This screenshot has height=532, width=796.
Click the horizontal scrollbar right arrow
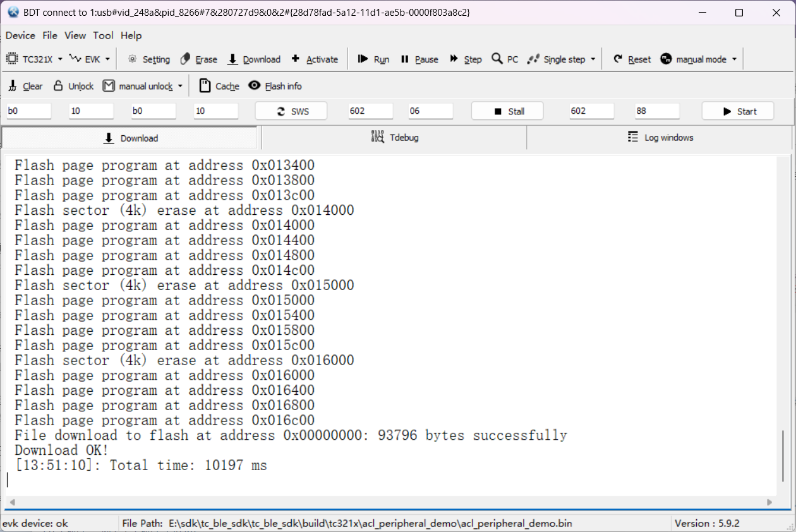(769, 502)
